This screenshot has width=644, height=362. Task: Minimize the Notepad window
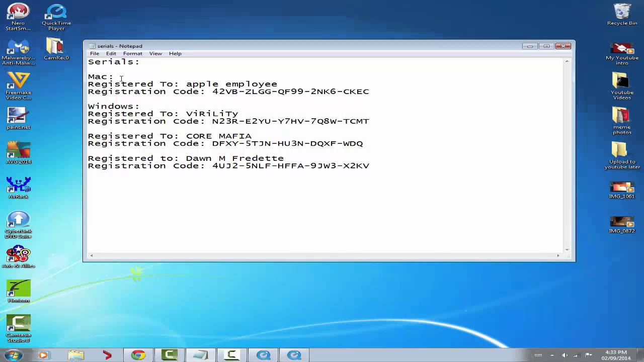(x=529, y=46)
